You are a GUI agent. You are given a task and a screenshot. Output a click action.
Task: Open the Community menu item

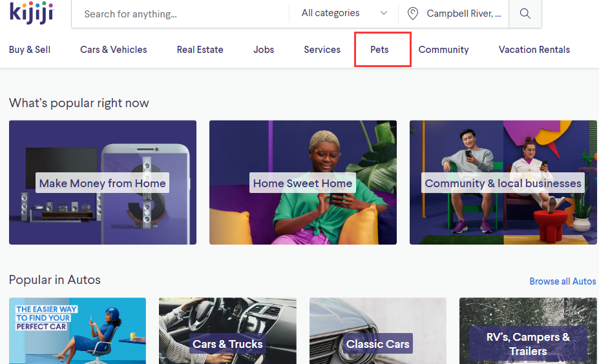[x=443, y=50]
